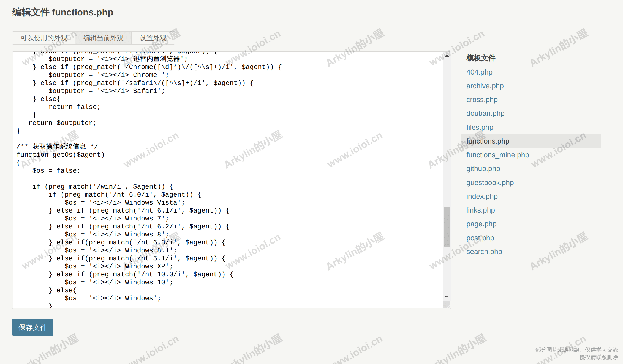
Task: Switch to the 编辑当前外观 tab
Action: click(104, 38)
